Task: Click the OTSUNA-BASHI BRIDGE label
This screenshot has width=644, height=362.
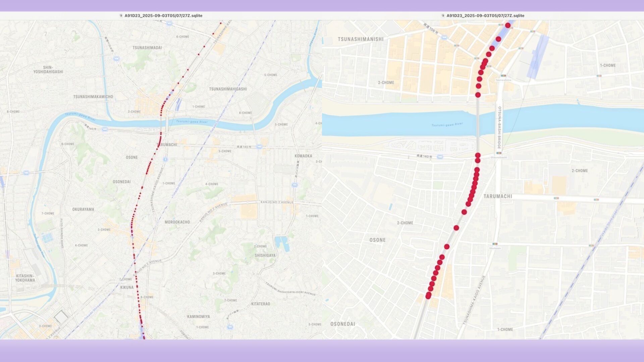Action: point(499,128)
